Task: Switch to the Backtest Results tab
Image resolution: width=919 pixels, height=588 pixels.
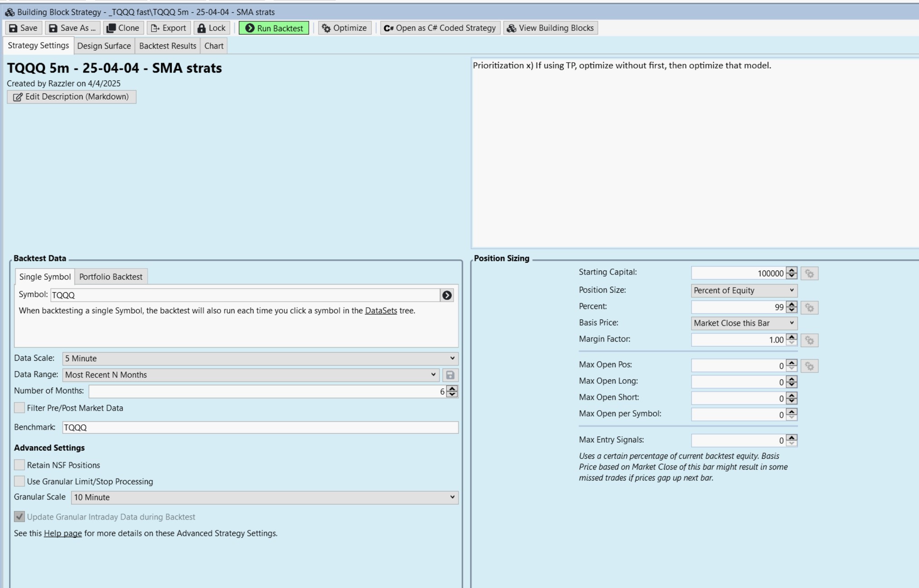Action: tap(167, 46)
